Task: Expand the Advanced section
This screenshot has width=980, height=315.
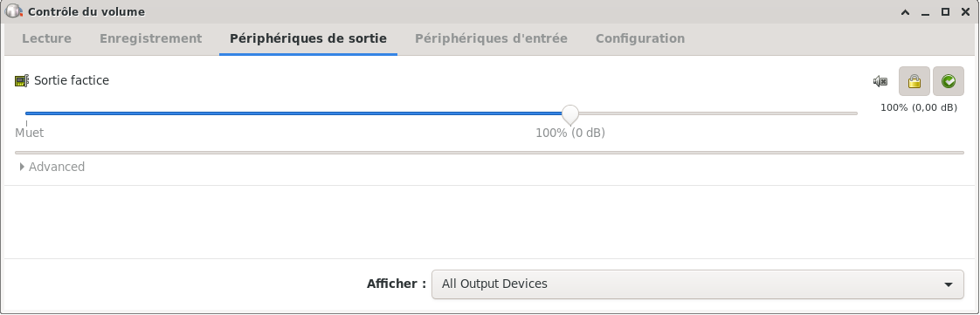Action: (x=52, y=167)
